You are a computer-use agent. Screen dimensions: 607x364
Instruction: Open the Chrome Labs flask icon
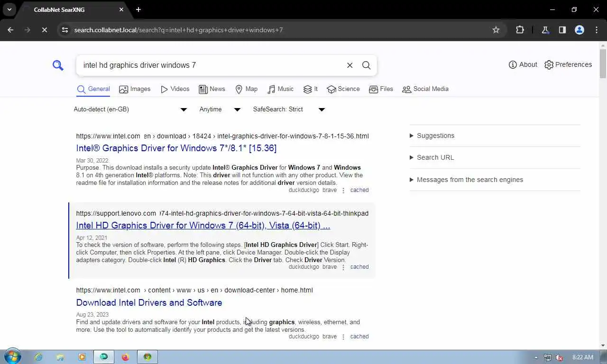pos(545,30)
